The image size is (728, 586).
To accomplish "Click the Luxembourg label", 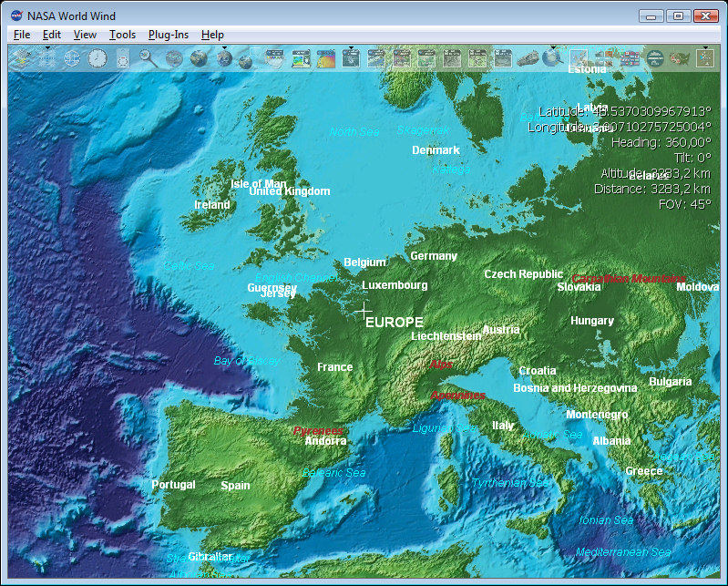I will click(395, 285).
